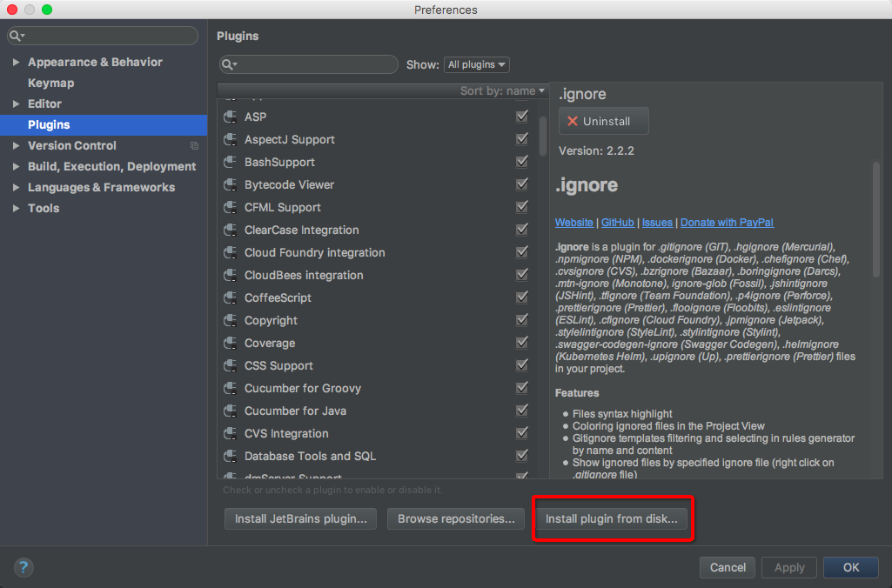892x588 pixels.
Task: Open the Sort by name dropdown
Action: pyautogui.click(x=502, y=91)
